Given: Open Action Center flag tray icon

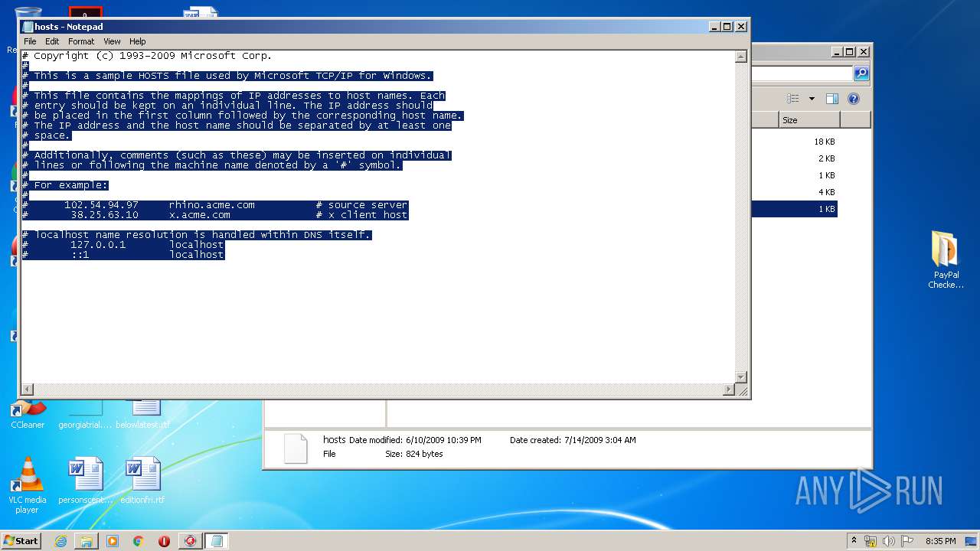Looking at the screenshot, I should [907, 541].
